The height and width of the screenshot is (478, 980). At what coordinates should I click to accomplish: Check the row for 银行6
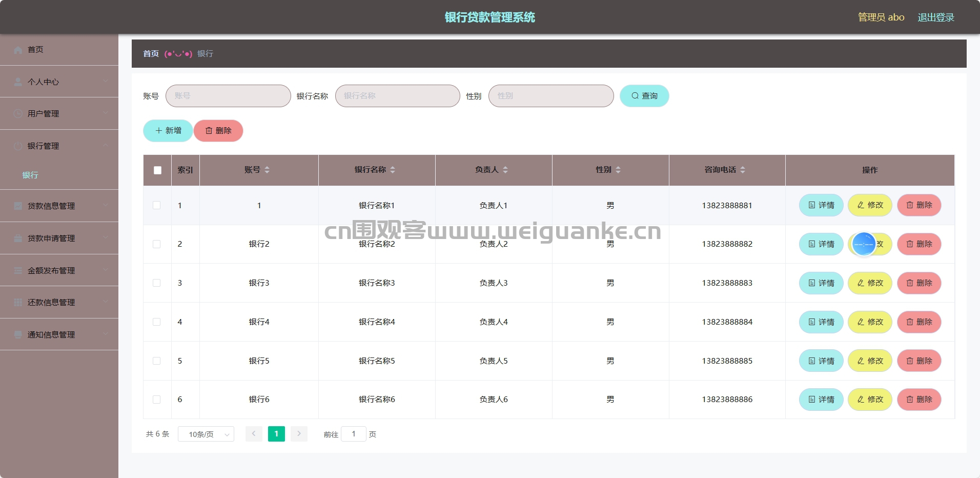(x=157, y=400)
